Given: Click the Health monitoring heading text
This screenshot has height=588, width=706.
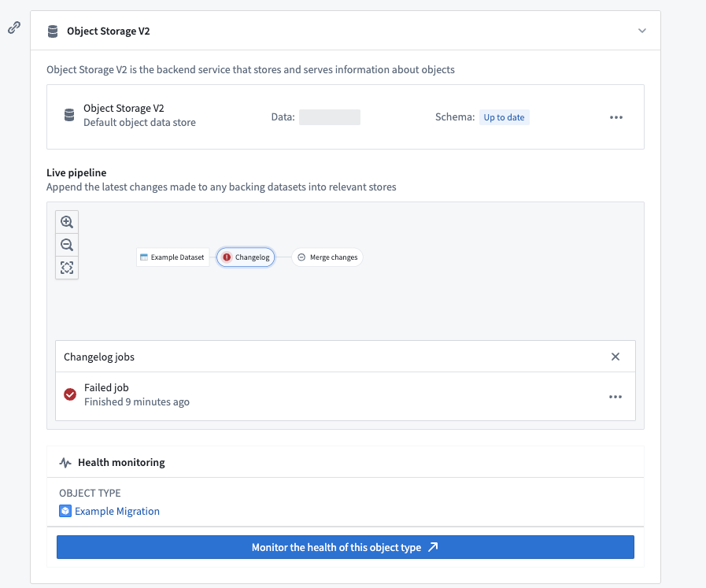Looking at the screenshot, I should [121, 462].
